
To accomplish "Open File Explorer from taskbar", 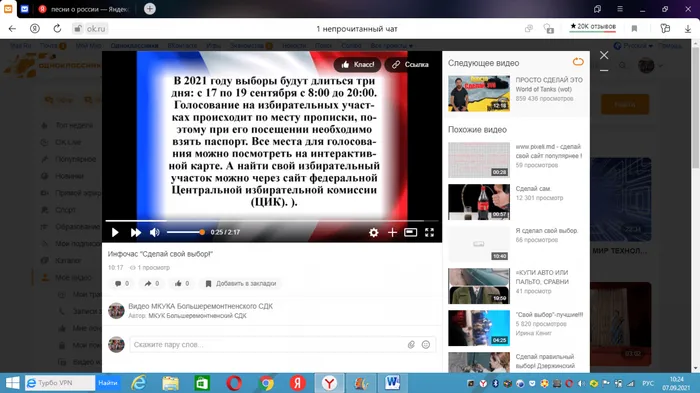I will point(171,383).
